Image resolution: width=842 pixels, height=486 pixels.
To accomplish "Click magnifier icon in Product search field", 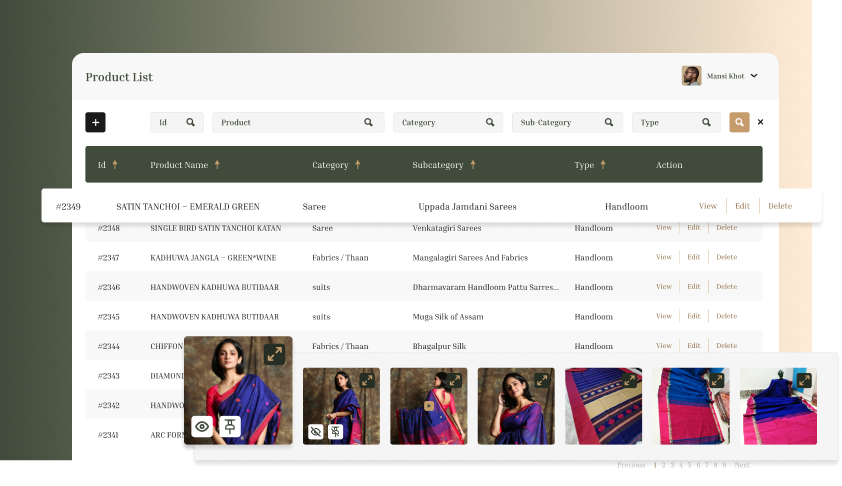I will 368,122.
